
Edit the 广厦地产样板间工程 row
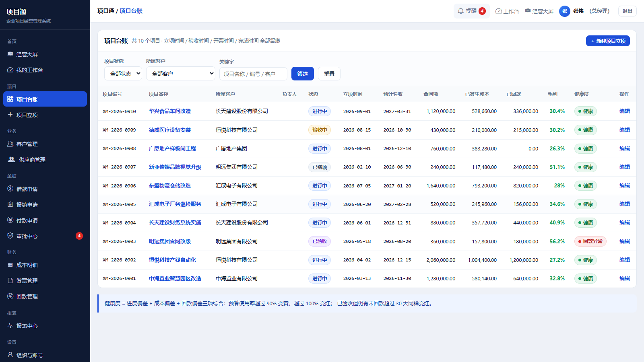point(625,148)
